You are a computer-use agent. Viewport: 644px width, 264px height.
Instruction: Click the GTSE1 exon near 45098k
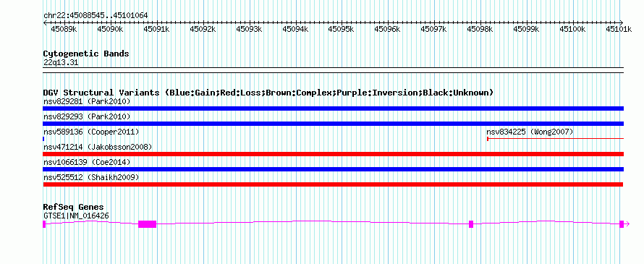(x=471, y=224)
